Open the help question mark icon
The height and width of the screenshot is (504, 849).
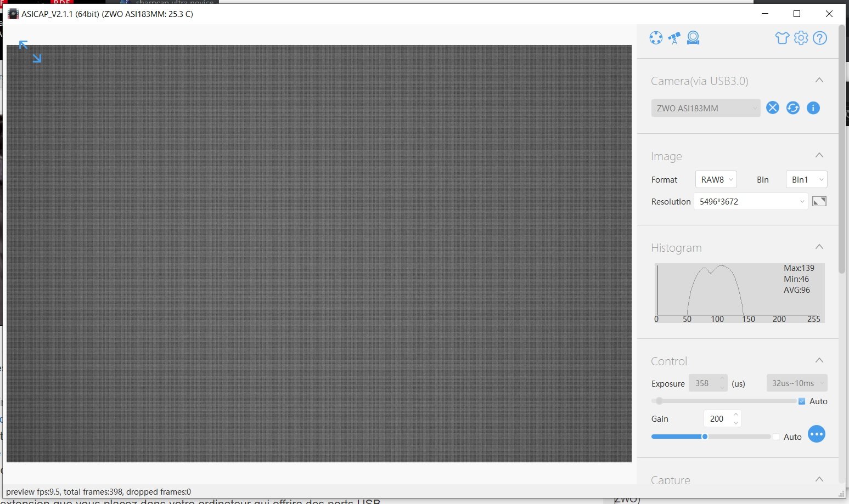[x=820, y=38]
